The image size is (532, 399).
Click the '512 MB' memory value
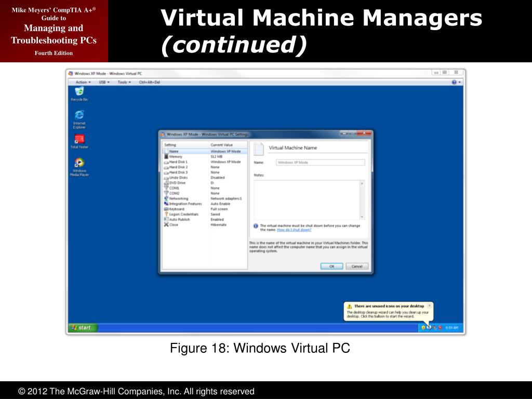click(217, 157)
